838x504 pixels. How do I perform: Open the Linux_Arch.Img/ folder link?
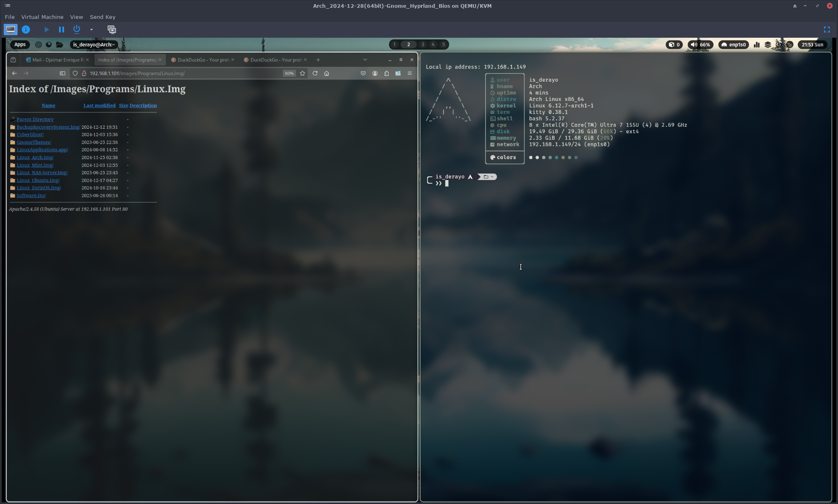pos(35,157)
